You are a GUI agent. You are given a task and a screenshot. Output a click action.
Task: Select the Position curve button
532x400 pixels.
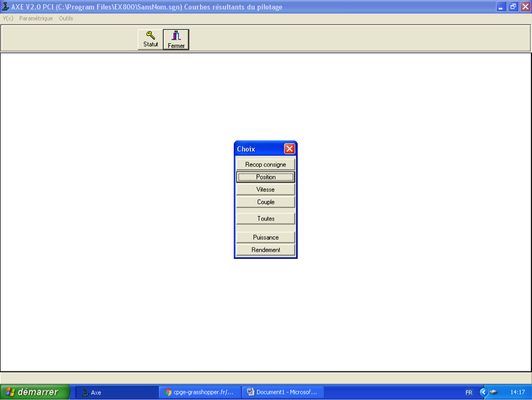pyautogui.click(x=265, y=177)
